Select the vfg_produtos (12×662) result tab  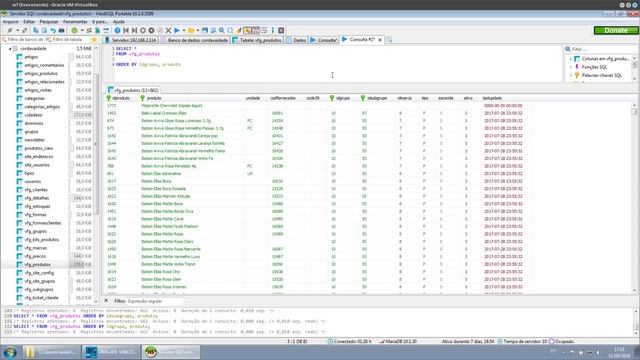[133, 90]
